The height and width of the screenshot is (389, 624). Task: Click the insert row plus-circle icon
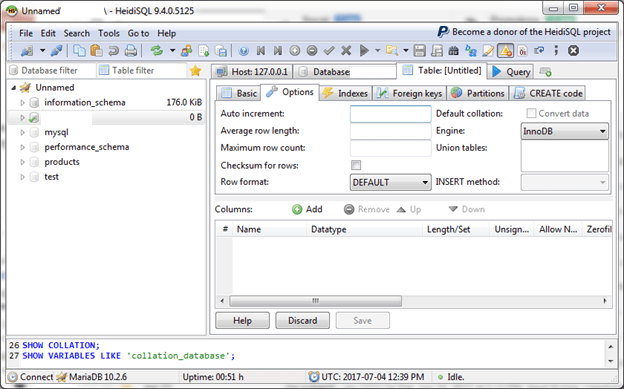[295, 51]
